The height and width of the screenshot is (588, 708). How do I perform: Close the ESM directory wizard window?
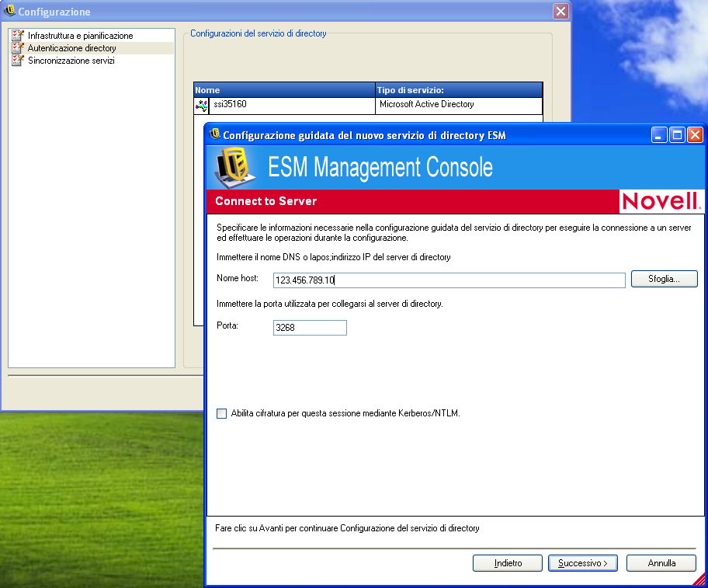click(x=695, y=134)
